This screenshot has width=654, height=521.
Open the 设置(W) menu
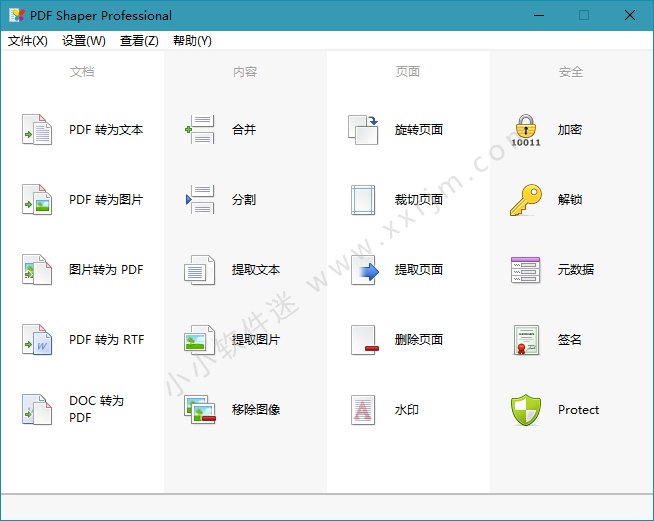coord(84,41)
